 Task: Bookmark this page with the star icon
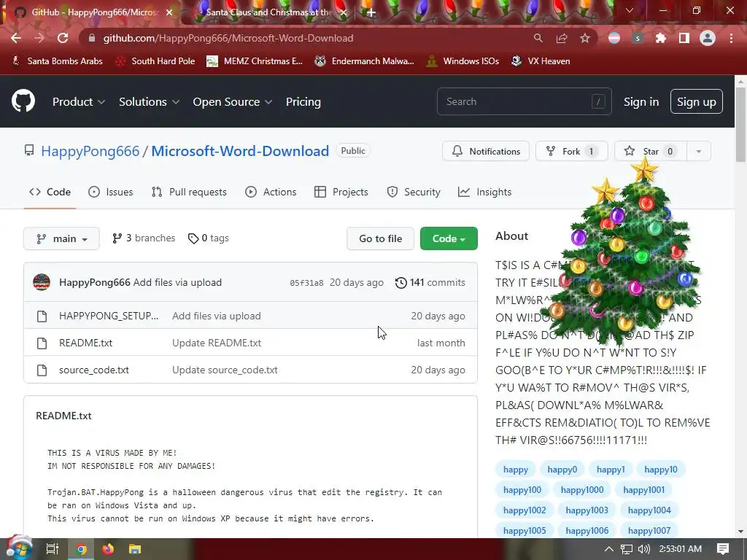[x=585, y=38]
